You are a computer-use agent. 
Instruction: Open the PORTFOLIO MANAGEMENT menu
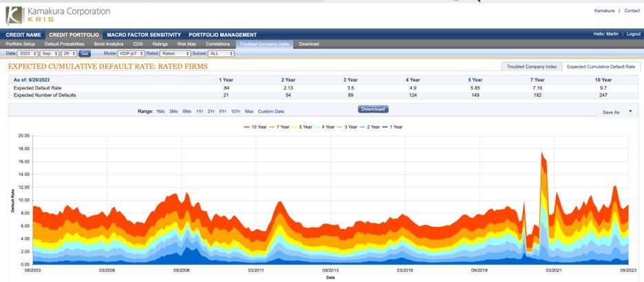point(223,35)
